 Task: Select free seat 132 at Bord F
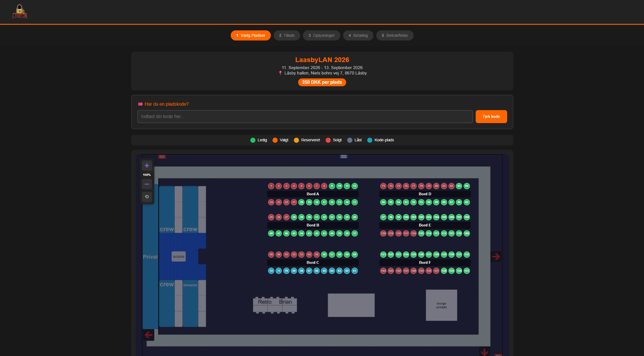467,254
